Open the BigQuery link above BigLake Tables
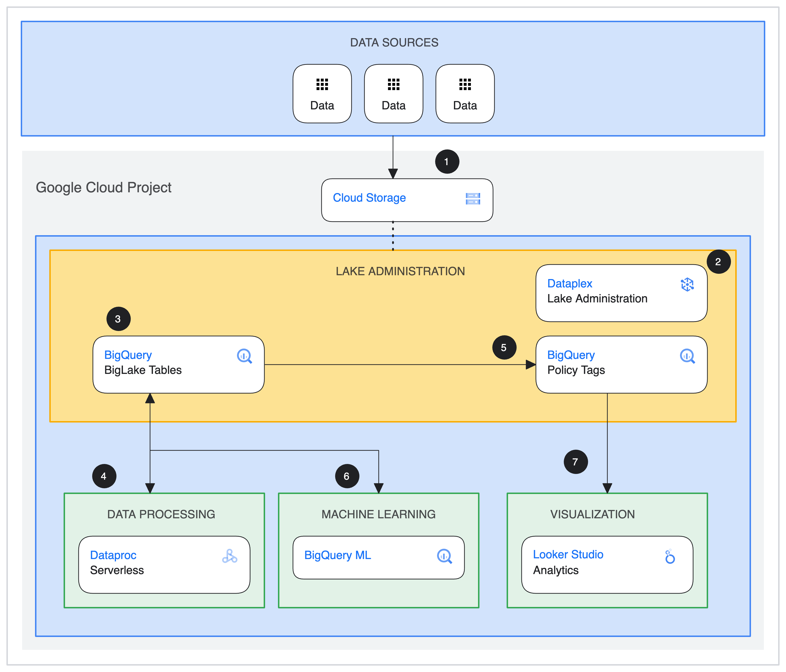This screenshot has width=786, height=672. [128, 355]
